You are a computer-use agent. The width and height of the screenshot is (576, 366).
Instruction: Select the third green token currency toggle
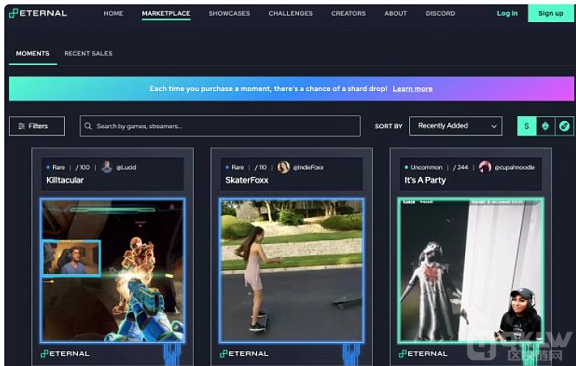pyautogui.click(x=564, y=126)
